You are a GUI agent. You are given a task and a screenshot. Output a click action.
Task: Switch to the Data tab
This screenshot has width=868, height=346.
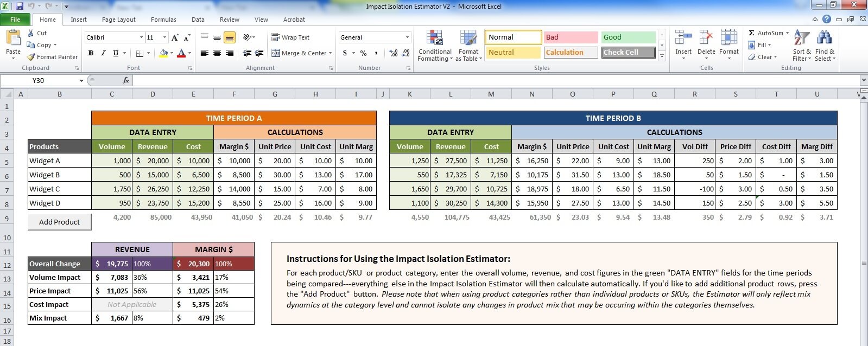click(198, 20)
